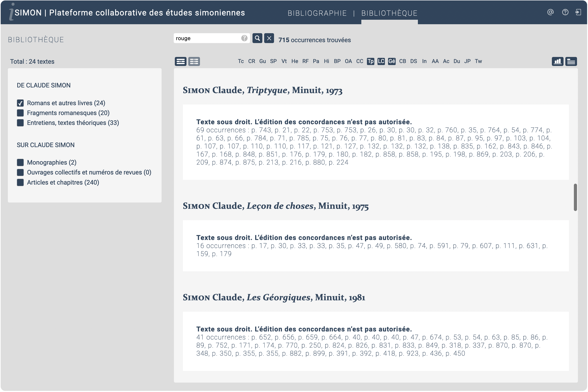The image size is (588, 392).
Task: Uncheck Romans et autres livres checkbox
Action: point(20,103)
